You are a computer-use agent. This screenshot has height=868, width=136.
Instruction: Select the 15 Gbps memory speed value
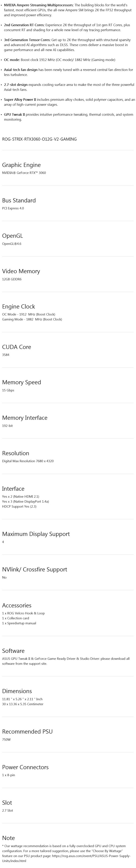tap(8, 390)
